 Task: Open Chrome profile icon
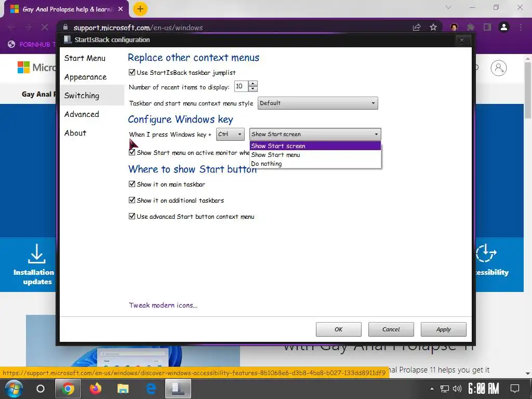[x=504, y=27]
